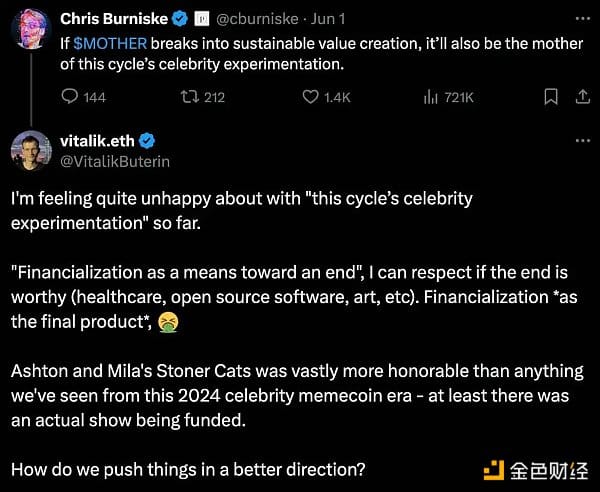
Task: Click vitalik.eth's blue verified badge
Action: point(147,141)
